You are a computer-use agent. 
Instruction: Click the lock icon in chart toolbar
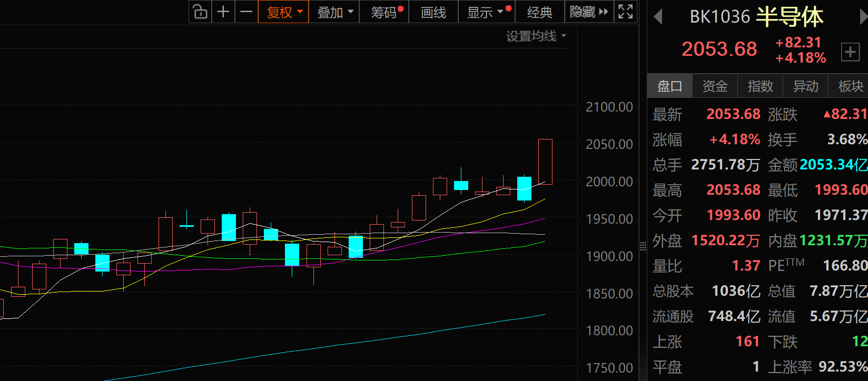pyautogui.click(x=200, y=12)
